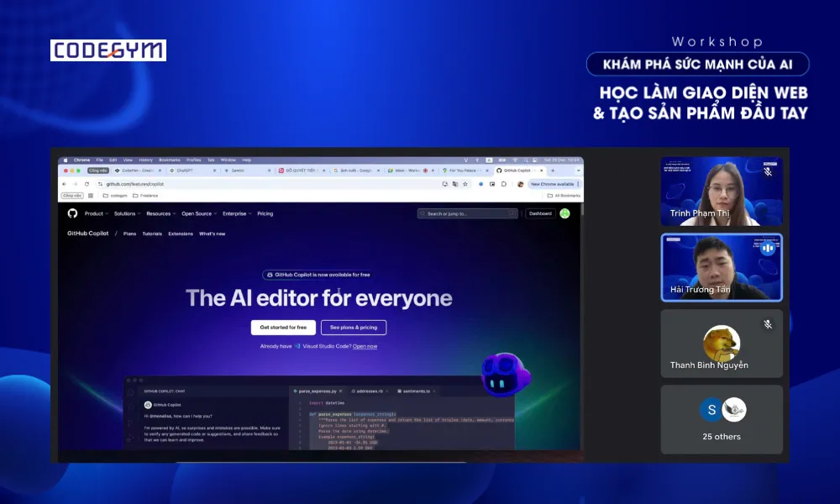
Task: Close the GitHub Copilot browser tab
Action: [542, 171]
